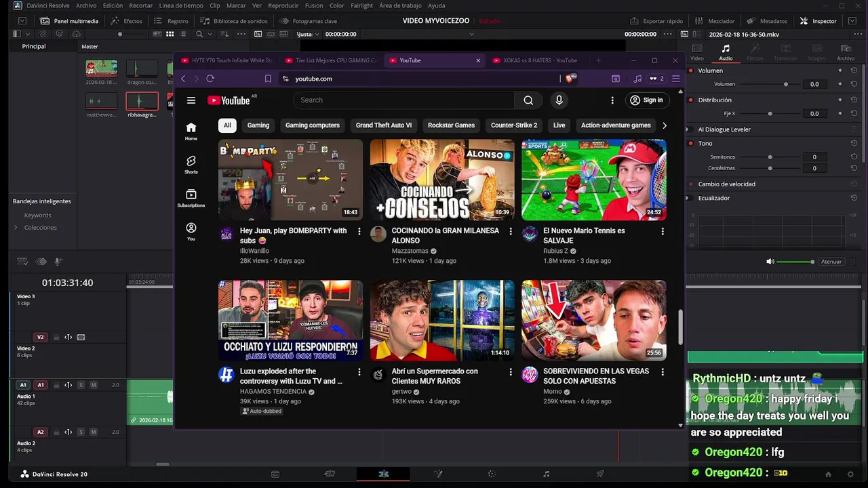Open options for El Nuevo Mario Tennis video
Screen dimensions: 868x488
coord(663,231)
